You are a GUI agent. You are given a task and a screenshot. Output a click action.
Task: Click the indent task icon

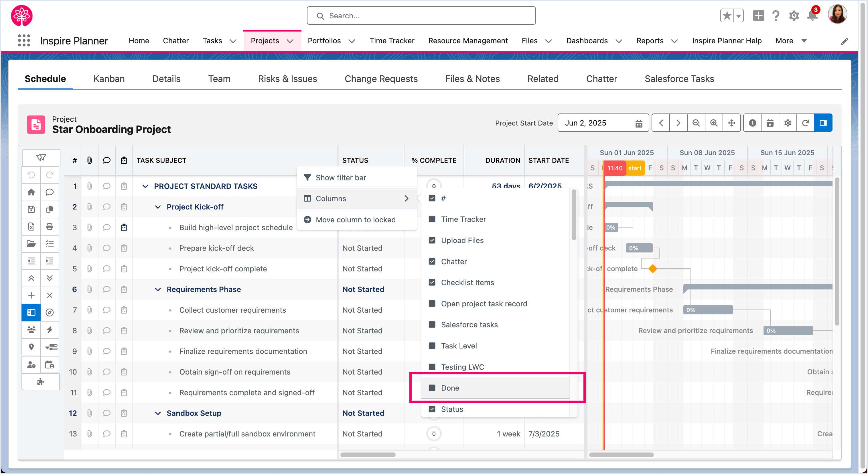pos(50,261)
